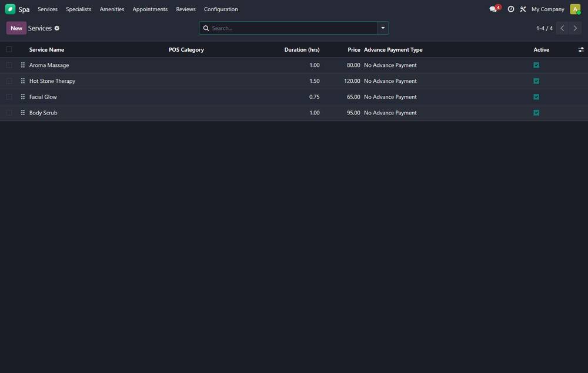The width and height of the screenshot is (588, 373).
Task: Open the Services menu
Action: (48, 9)
